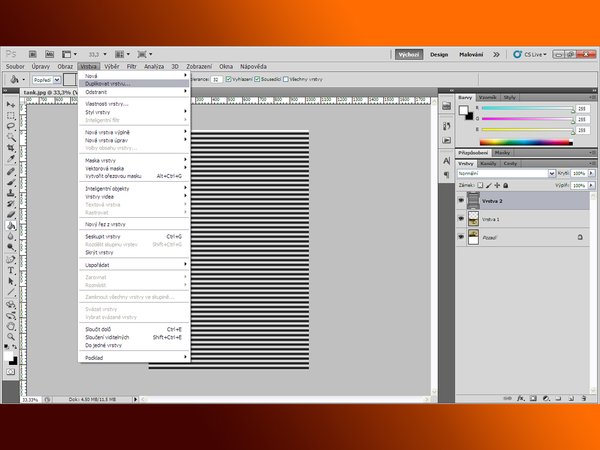
Task: Open the Normální blend mode dropdown
Action: pyautogui.click(x=505, y=173)
